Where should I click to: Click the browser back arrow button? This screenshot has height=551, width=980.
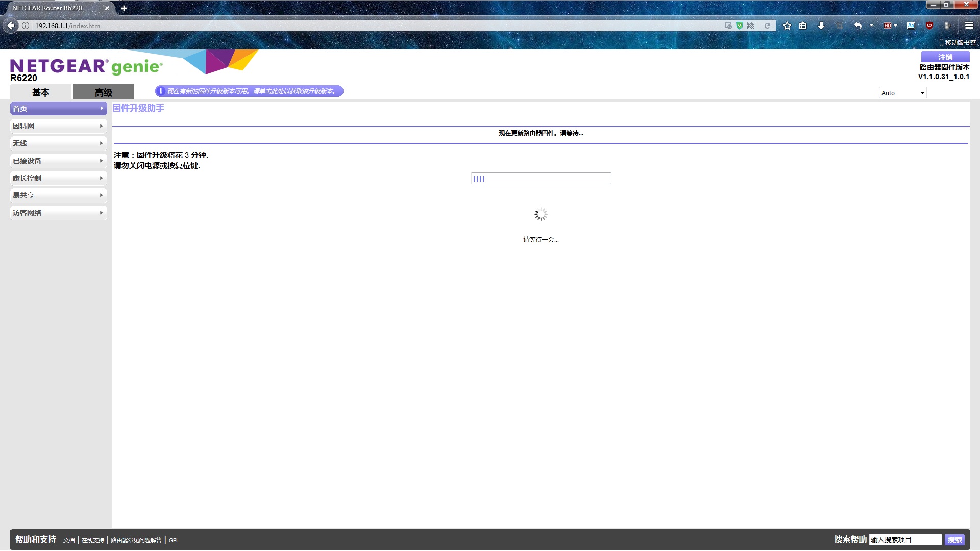click(x=11, y=26)
